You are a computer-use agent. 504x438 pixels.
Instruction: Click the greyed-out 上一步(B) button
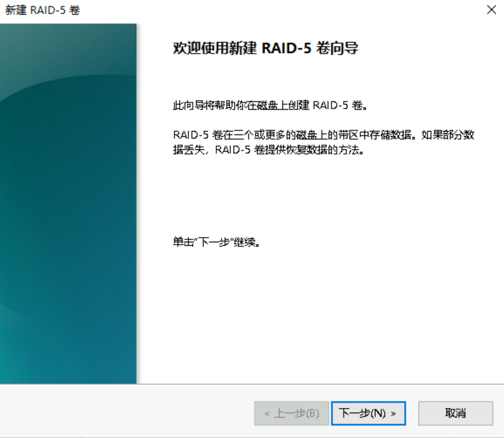tap(291, 413)
